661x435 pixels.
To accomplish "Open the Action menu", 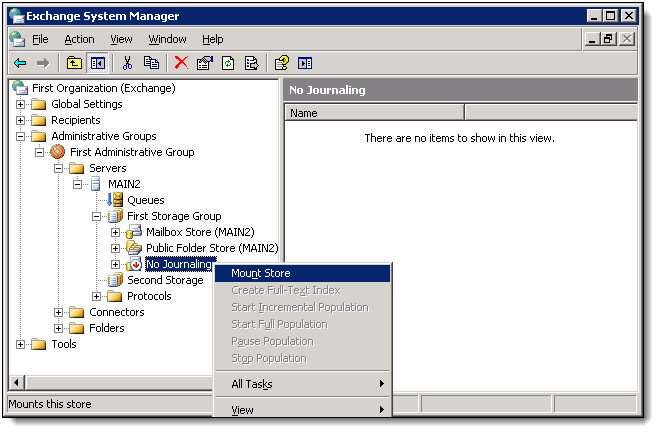I will point(79,39).
